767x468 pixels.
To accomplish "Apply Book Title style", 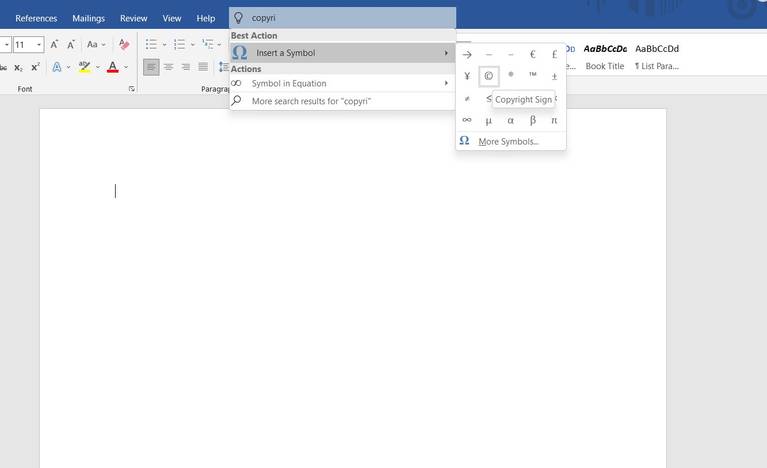I will [605, 57].
